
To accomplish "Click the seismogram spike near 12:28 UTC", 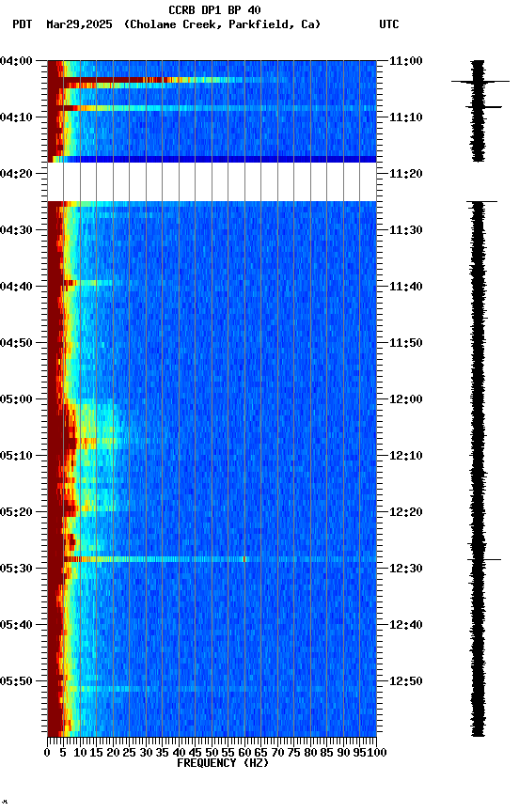I will pos(484,560).
